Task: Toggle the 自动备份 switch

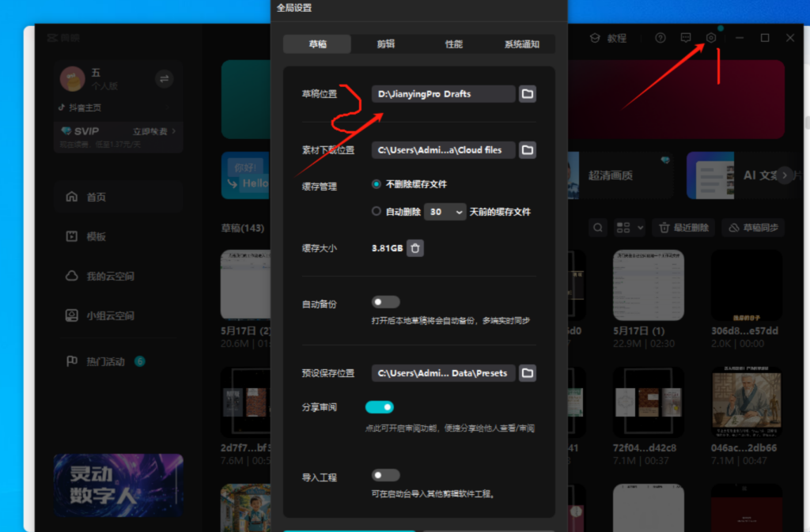Action: coord(385,302)
